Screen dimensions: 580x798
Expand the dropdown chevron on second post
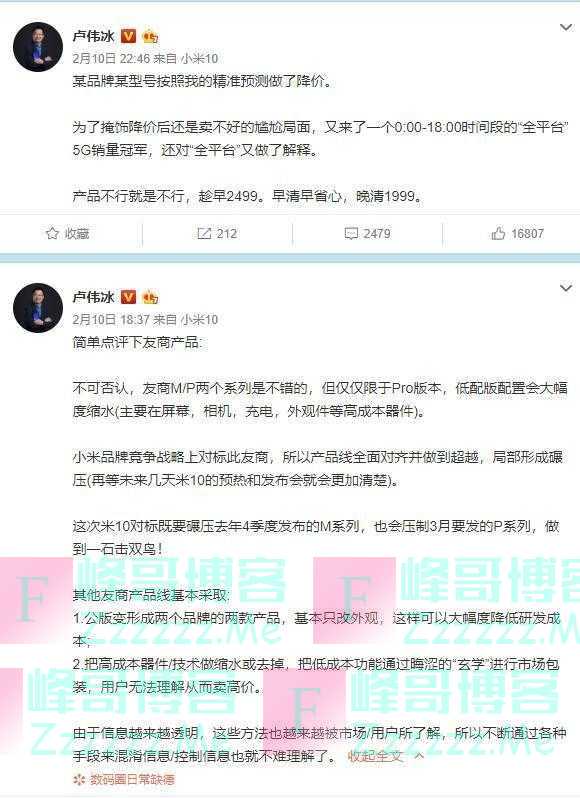click(x=566, y=288)
